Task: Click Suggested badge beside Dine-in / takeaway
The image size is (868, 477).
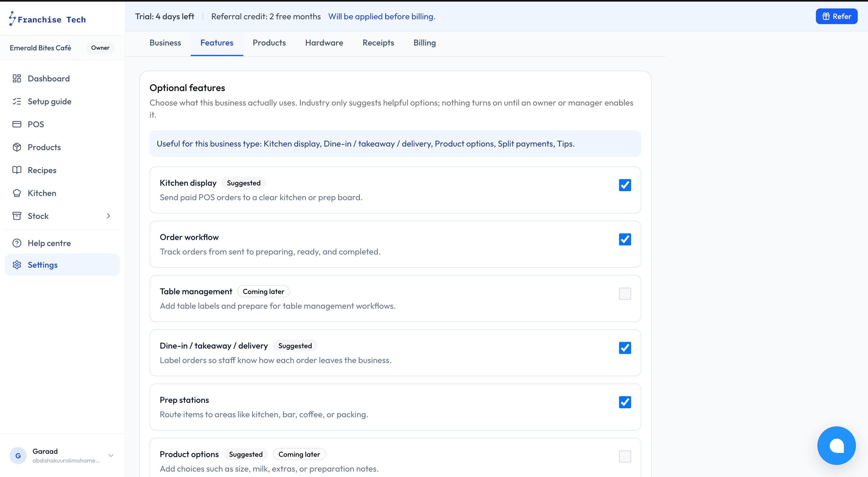Action: click(x=295, y=346)
